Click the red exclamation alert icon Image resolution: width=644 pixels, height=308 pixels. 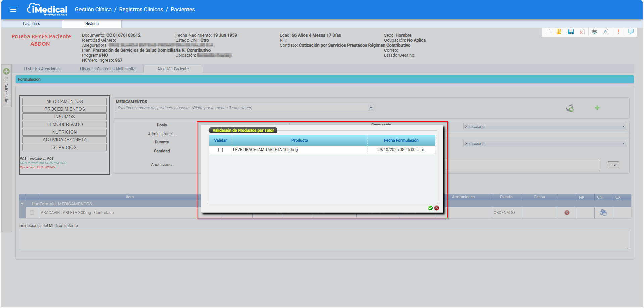click(618, 32)
